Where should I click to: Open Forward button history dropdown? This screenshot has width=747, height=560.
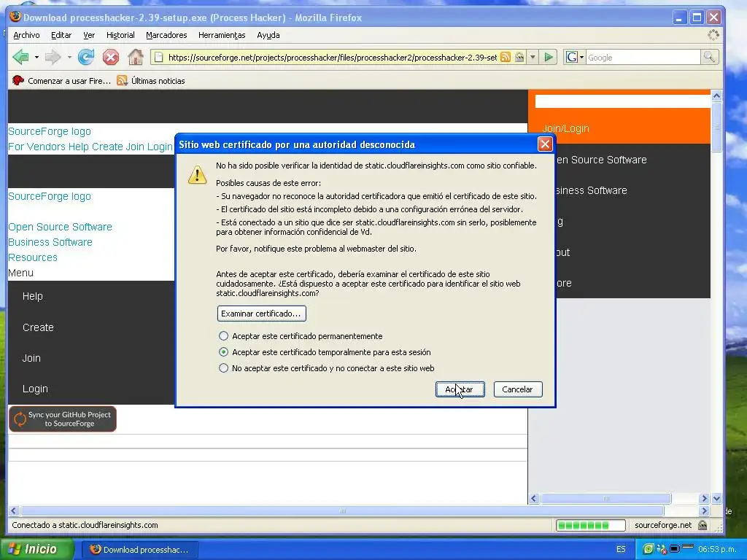[x=69, y=57]
